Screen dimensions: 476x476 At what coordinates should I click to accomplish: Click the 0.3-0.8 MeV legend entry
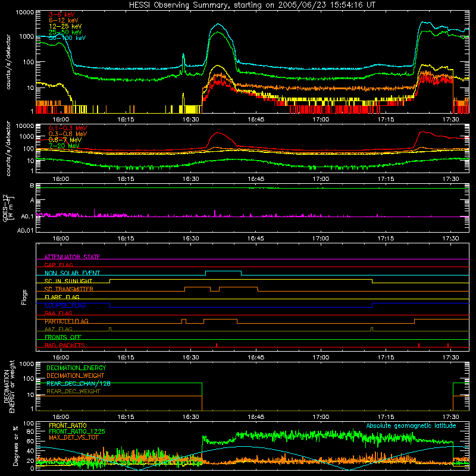click(68, 134)
